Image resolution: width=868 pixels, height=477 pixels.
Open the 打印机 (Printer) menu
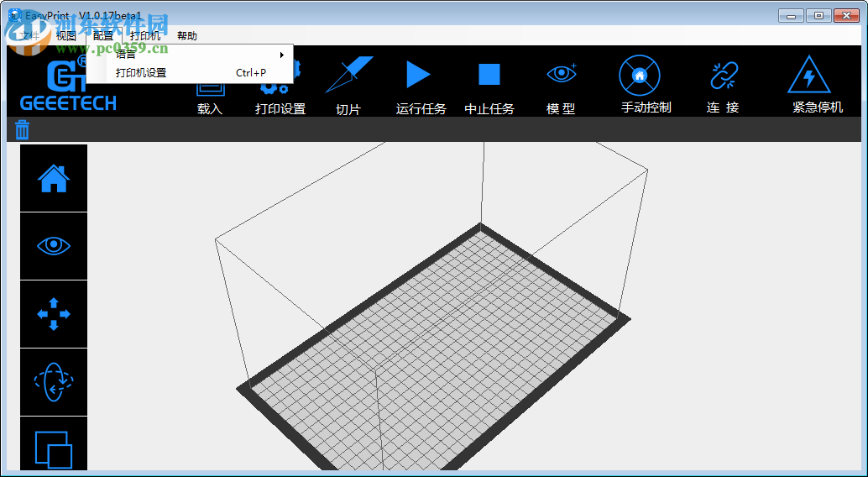point(145,36)
